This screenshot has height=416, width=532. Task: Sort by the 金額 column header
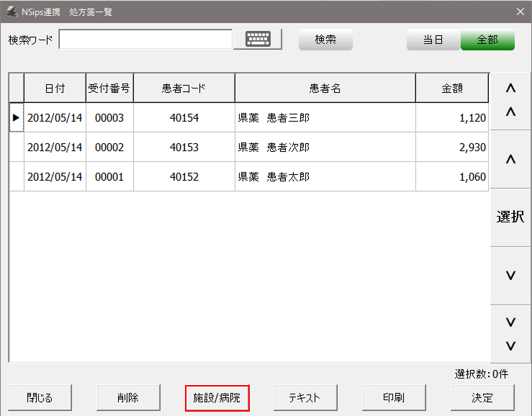(x=451, y=89)
